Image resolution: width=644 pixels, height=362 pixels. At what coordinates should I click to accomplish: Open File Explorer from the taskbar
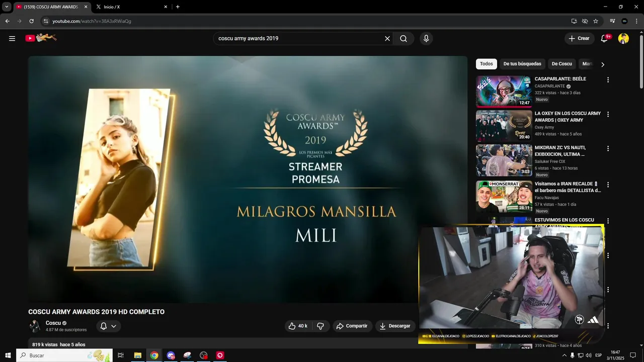pos(137,355)
